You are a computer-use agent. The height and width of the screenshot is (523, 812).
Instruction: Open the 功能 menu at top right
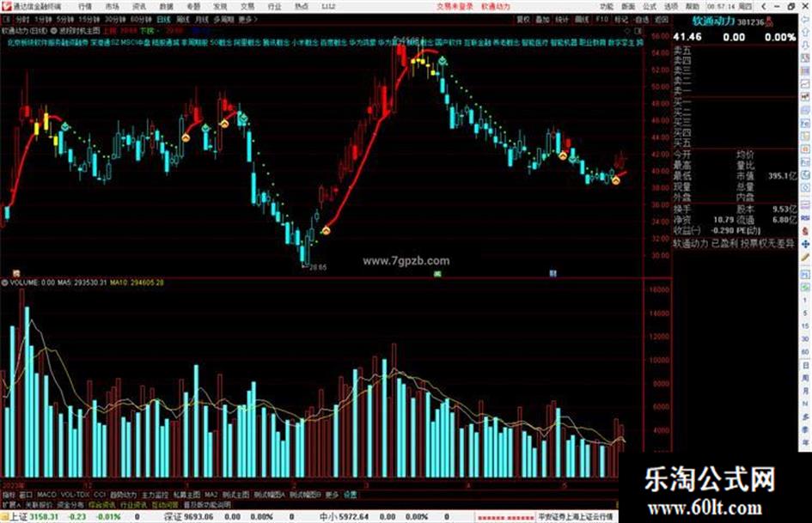tap(607, 7)
